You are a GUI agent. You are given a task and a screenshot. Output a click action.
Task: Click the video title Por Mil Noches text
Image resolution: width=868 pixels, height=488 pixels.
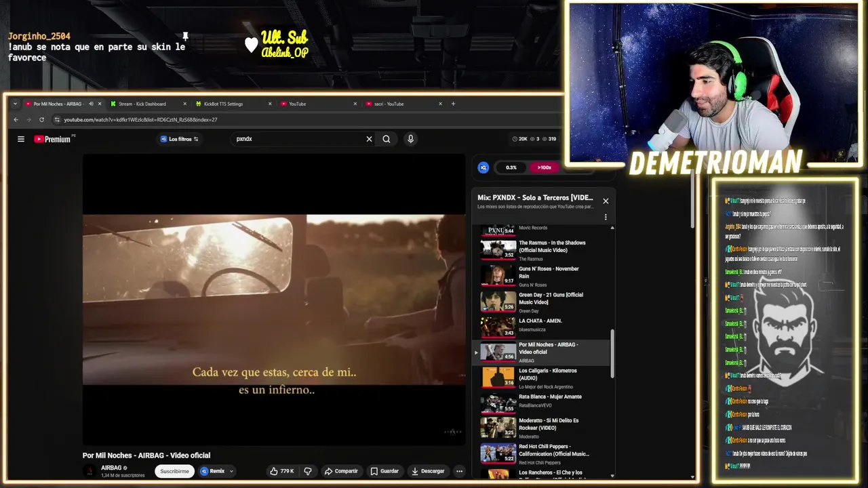(146, 455)
